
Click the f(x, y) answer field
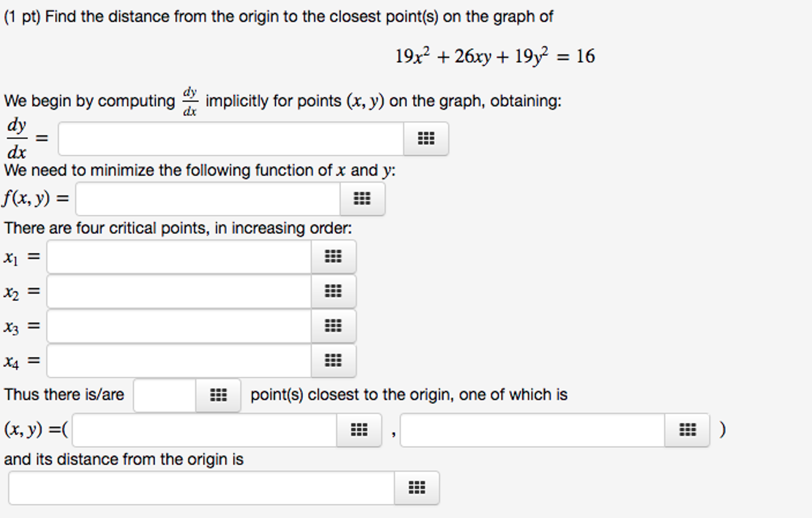pyautogui.click(x=206, y=199)
